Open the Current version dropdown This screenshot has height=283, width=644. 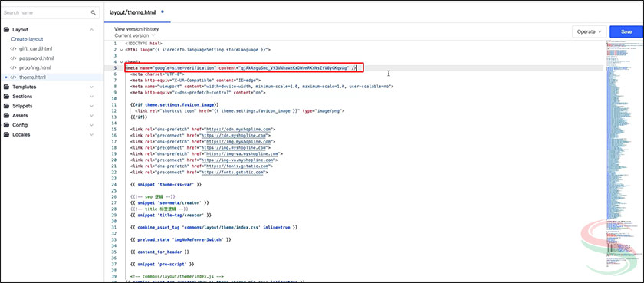point(135,36)
